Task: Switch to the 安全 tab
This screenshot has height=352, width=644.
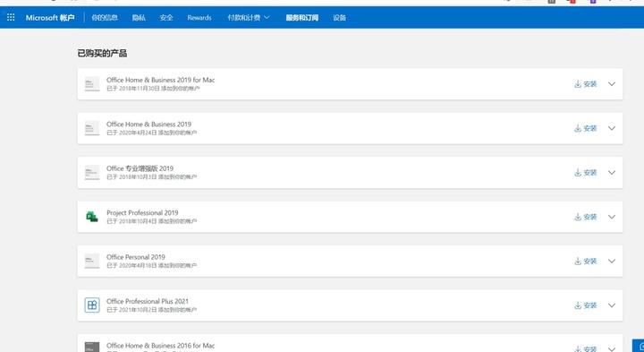Action: click(x=166, y=18)
